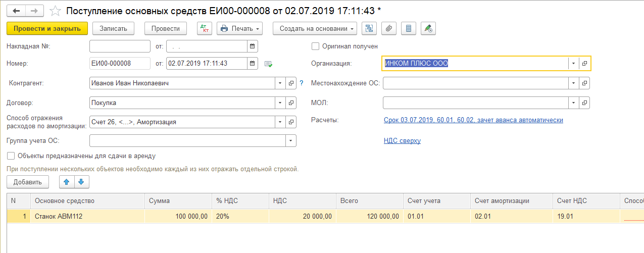Click the back navigation arrow
The height and width of the screenshot is (253, 644).
17,10
